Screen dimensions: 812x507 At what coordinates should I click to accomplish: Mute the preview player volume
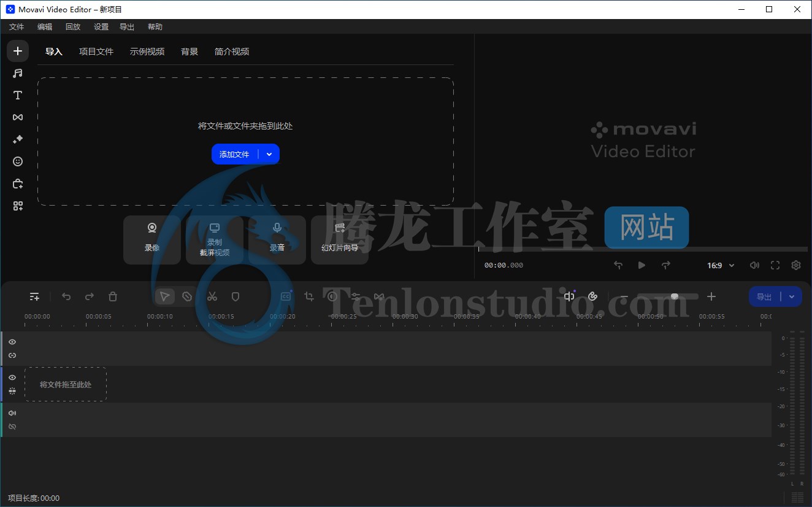coord(754,265)
